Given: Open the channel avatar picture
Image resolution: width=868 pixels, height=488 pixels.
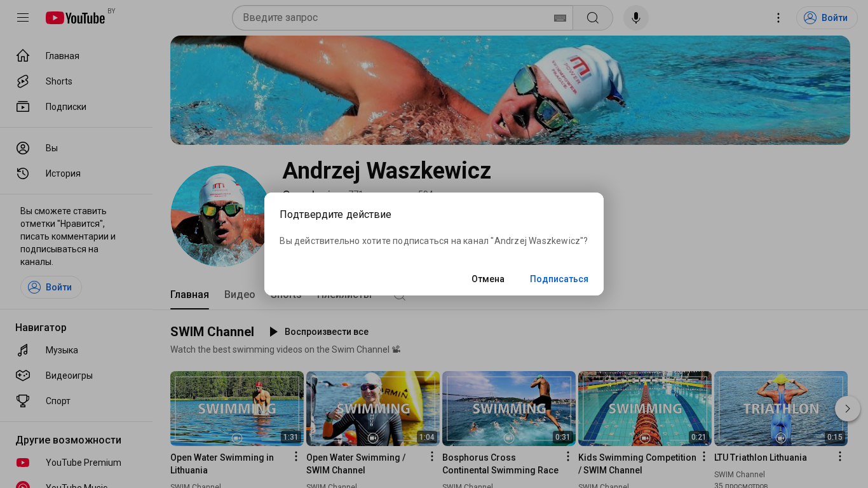Looking at the screenshot, I should point(221,216).
